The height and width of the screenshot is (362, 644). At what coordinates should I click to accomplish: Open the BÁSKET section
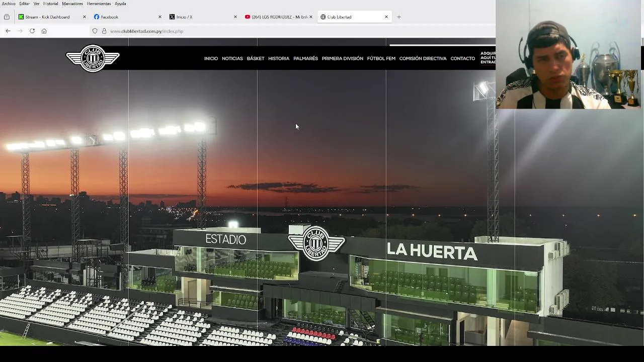(x=256, y=59)
